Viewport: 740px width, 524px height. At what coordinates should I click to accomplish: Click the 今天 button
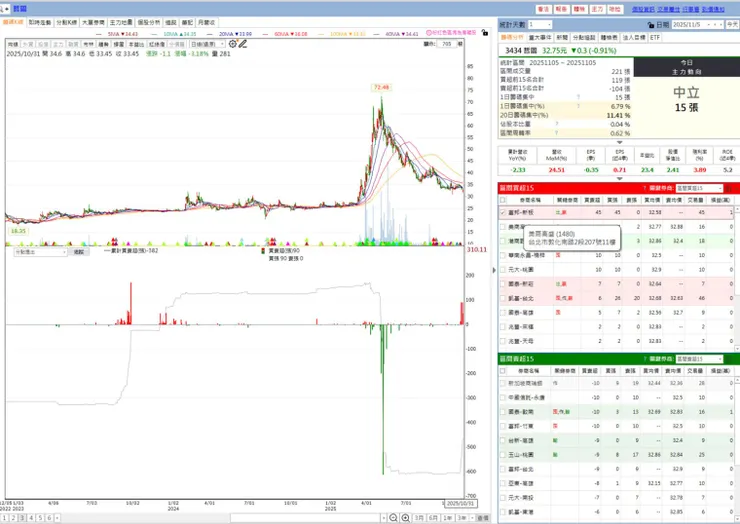732,25
